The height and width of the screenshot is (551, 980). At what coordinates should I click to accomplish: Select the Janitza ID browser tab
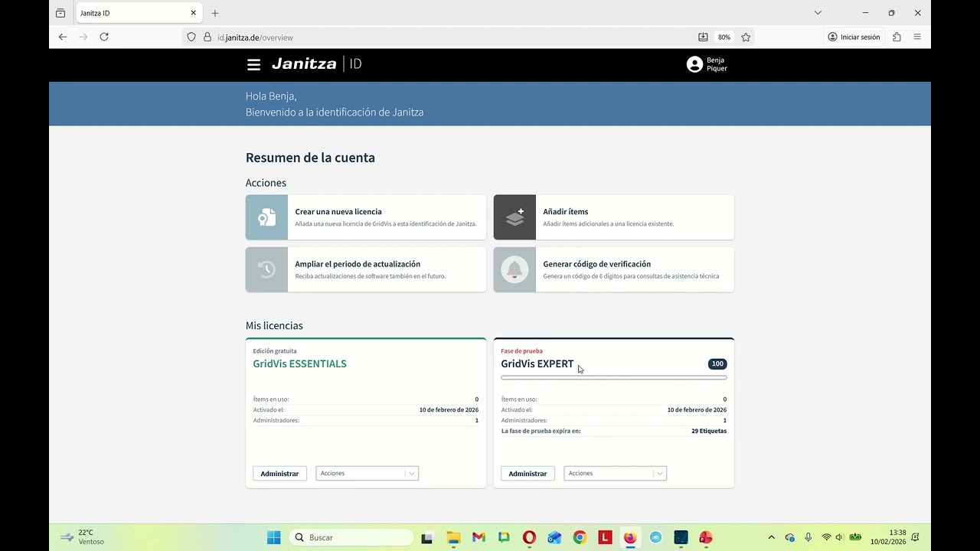139,13
